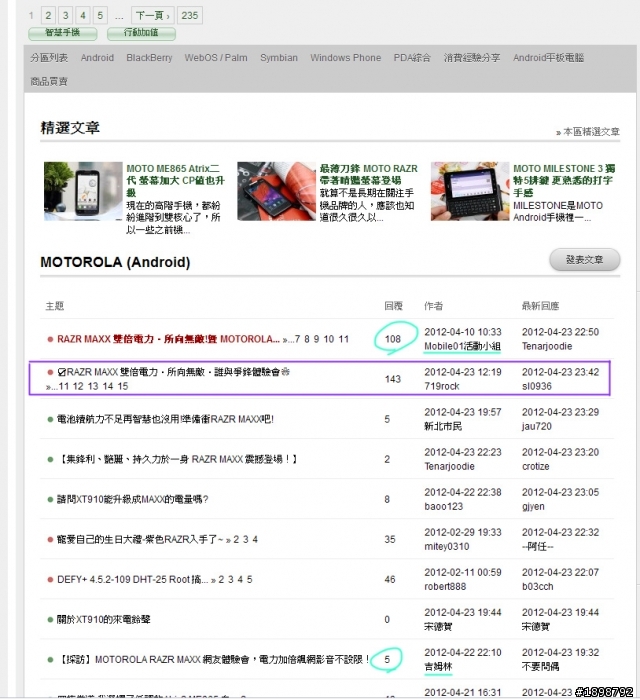
Task: Jump to last page 235
Action: coord(190,16)
